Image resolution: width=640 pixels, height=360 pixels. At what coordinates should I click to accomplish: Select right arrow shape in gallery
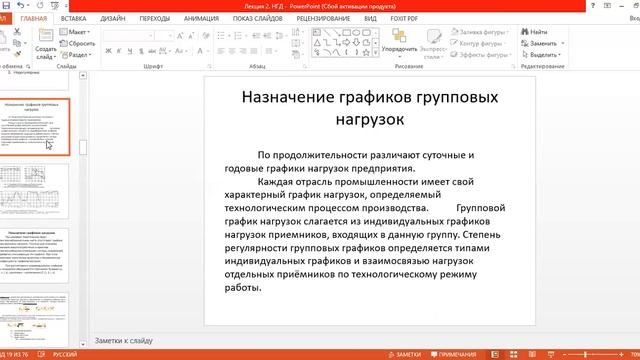(x=347, y=42)
